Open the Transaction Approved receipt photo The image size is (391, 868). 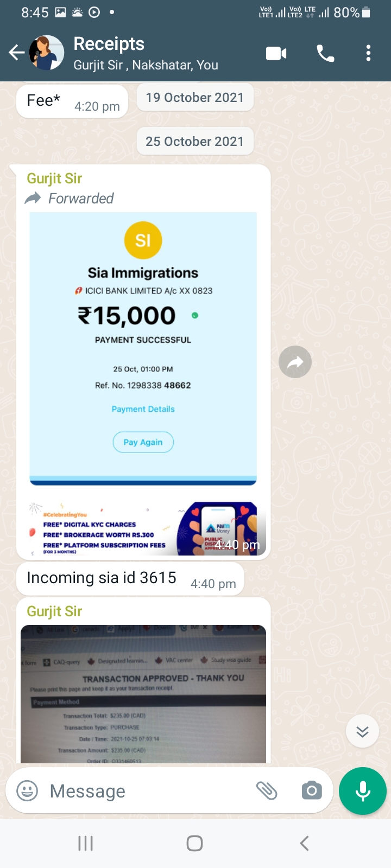[143, 694]
